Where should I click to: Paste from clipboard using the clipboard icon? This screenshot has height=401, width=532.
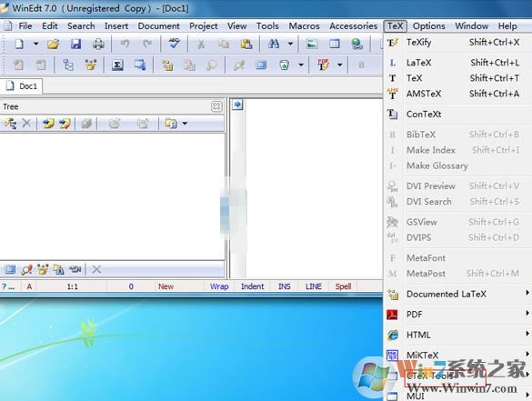click(x=246, y=44)
